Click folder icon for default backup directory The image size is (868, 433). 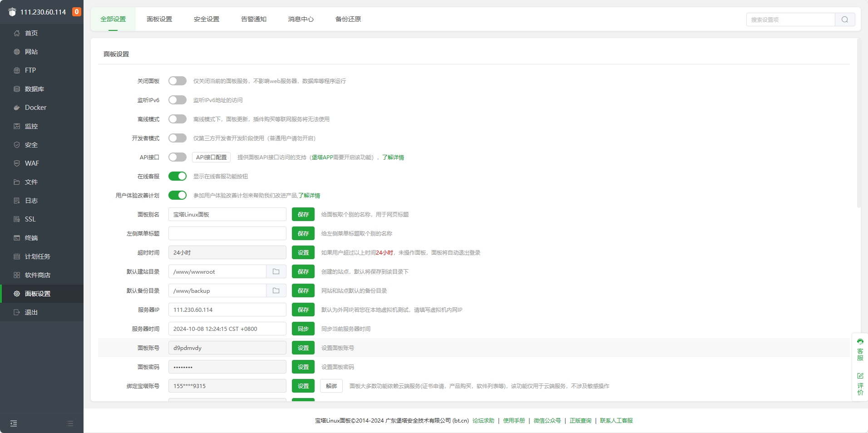tap(276, 290)
